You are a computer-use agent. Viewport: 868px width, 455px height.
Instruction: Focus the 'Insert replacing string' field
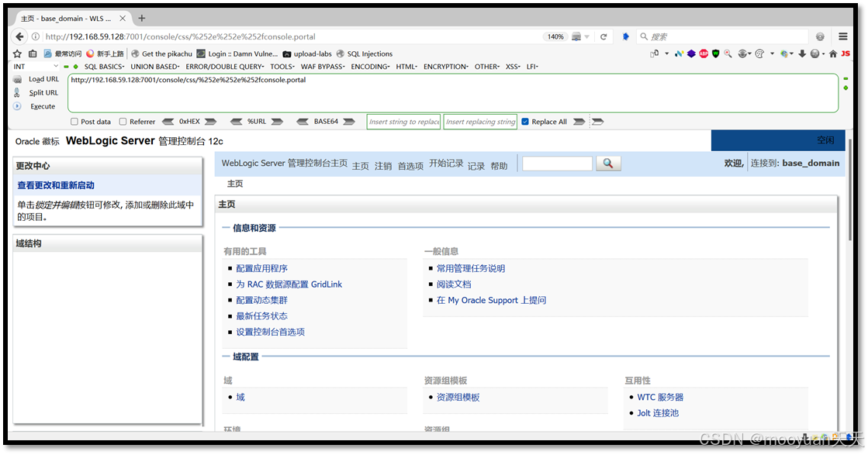480,122
